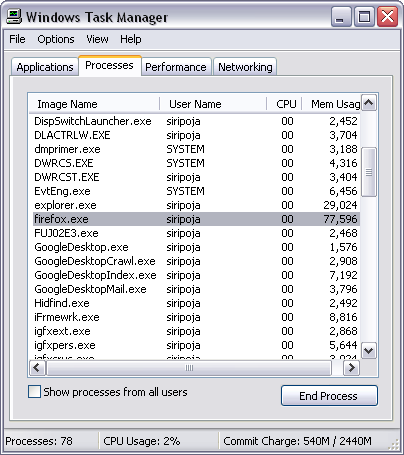Click the list scroll down arrow
This screenshot has width=404, height=455.
point(369,350)
